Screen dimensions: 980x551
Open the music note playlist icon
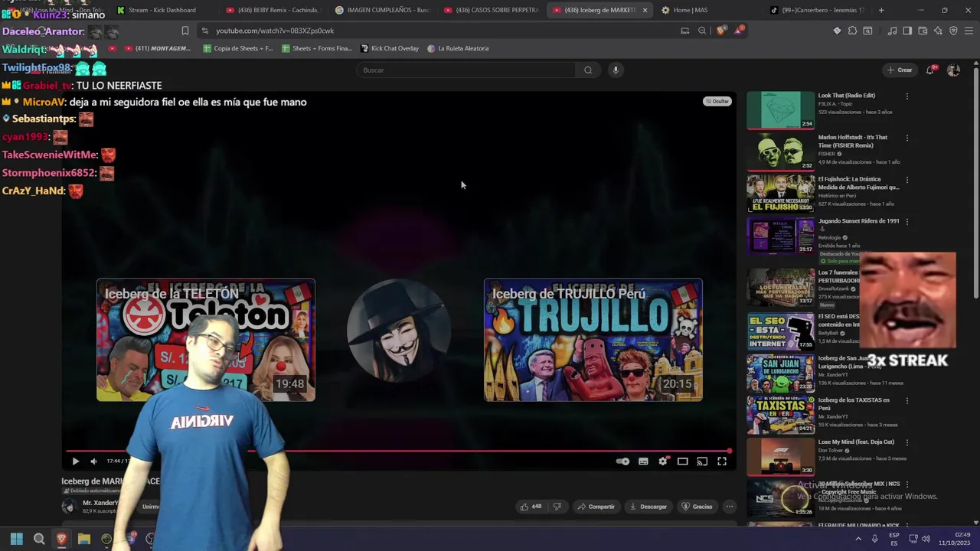[x=892, y=31]
